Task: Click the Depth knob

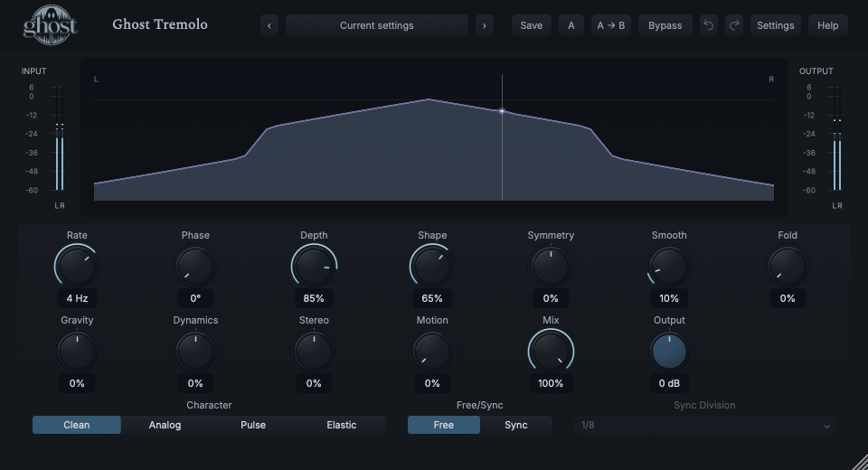Action: 314,267
